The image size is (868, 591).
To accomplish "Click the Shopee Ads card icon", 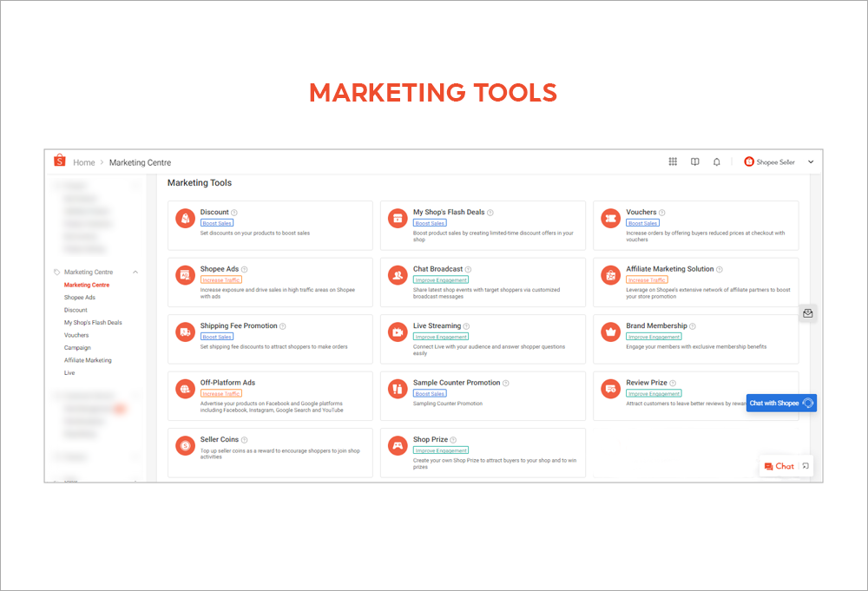I will click(x=185, y=274).
